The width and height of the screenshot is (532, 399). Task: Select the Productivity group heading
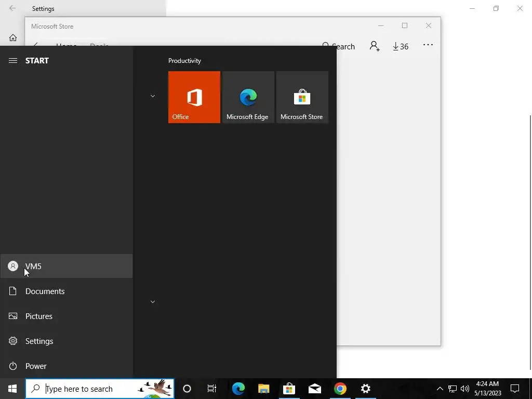pos(184,61)
